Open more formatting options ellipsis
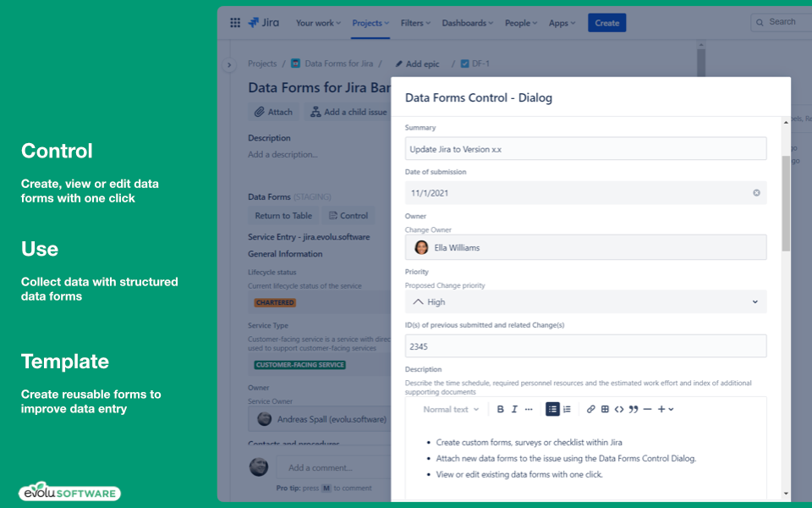This screenshot has width=812, height=508. point(529,409)
